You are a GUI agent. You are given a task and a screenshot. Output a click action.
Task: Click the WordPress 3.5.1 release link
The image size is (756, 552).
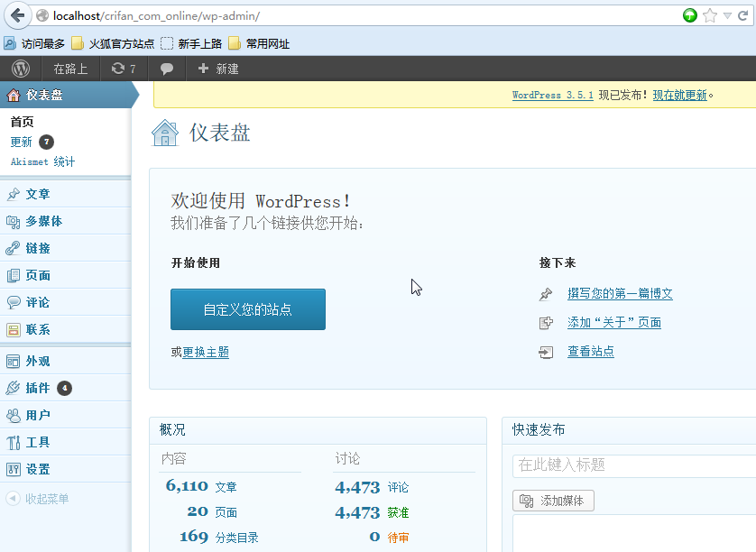click(552, 95)
